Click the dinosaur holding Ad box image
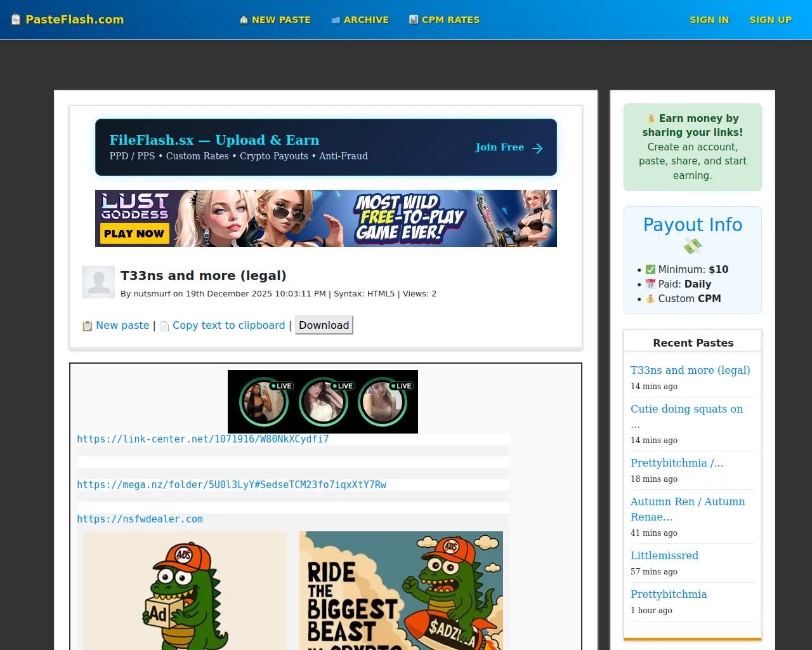 (185, 590)
